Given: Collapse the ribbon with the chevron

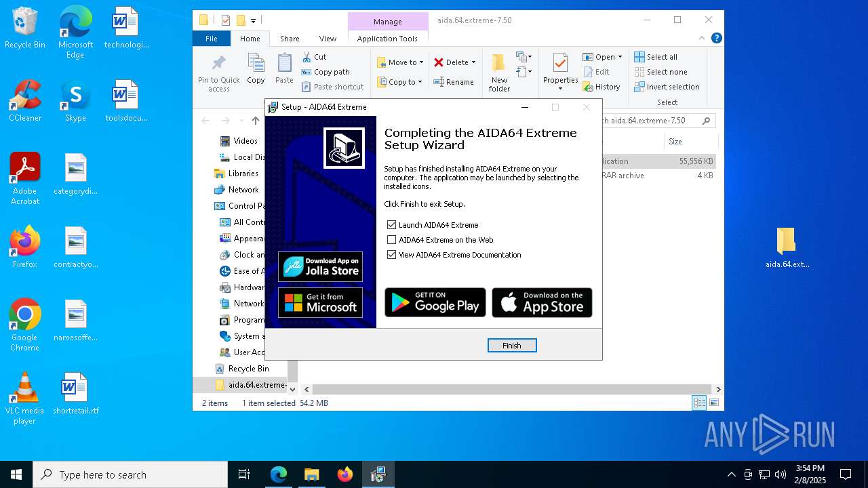Looking at the screenshot, I should coord(703,39).
